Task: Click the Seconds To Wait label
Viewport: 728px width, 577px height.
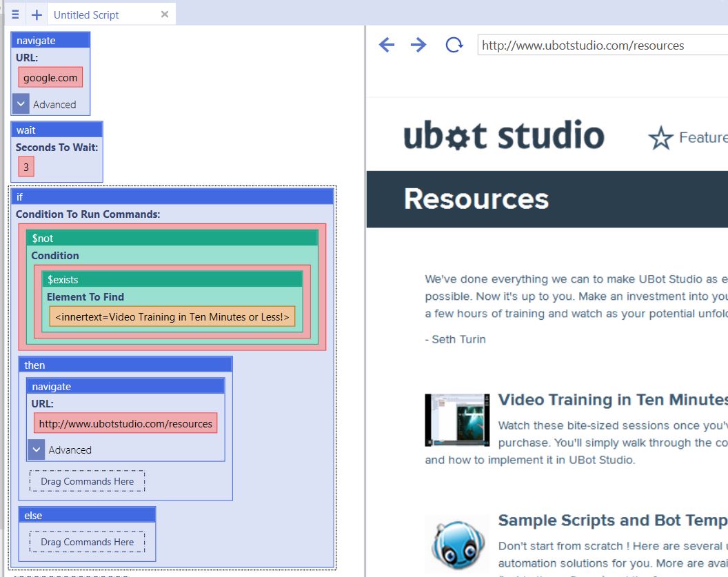Action: pyautogui.click(x=57, y=147)
